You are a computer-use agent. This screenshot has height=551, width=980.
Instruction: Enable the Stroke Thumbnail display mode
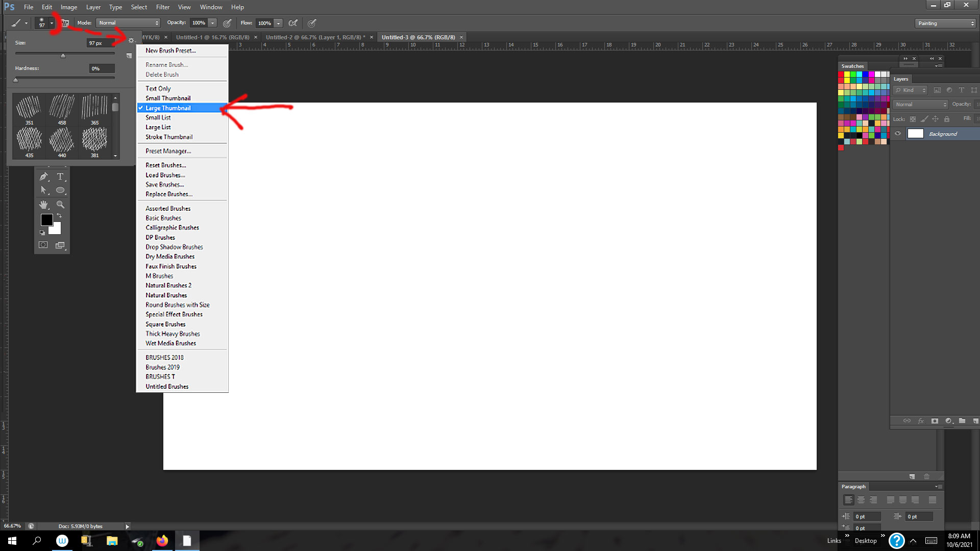(x=168, y=137)
